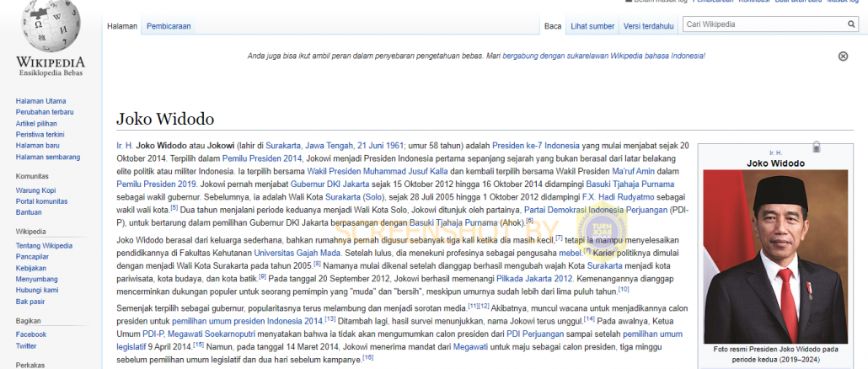Open the Pancapilar link
Viewport: 868px width, 369px height.
[32, 257]
